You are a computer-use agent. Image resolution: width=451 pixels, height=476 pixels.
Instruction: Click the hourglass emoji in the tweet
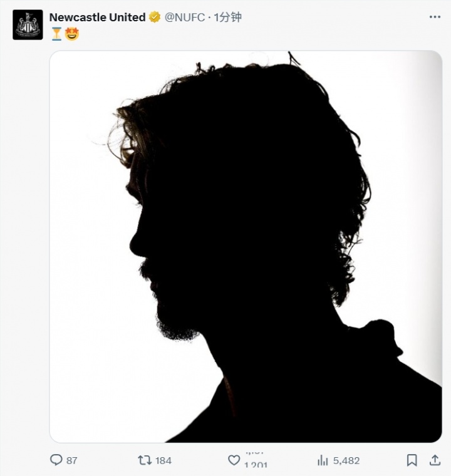tap(56, 34)
